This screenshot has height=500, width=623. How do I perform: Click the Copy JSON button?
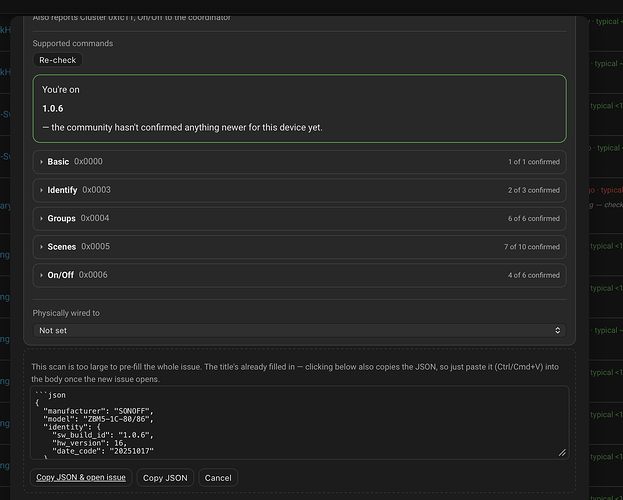pyautogui.click(x=165, y=478)
